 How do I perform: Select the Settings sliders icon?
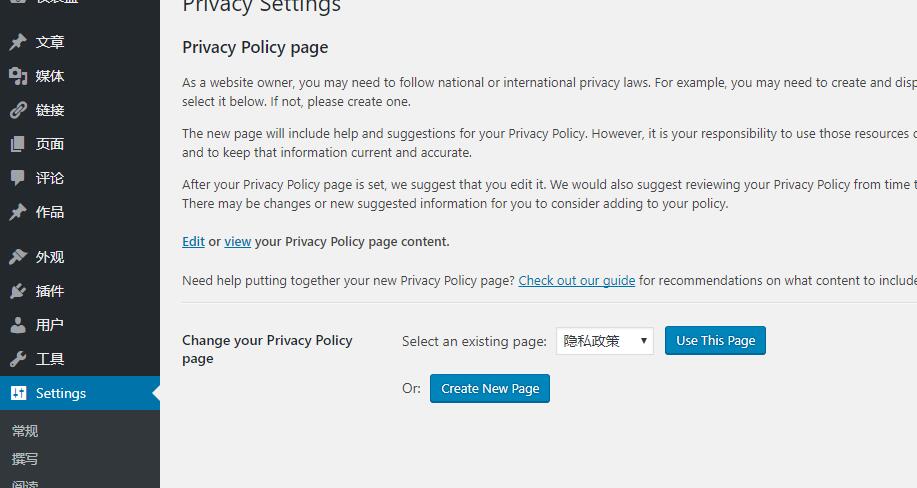(18, 393)
